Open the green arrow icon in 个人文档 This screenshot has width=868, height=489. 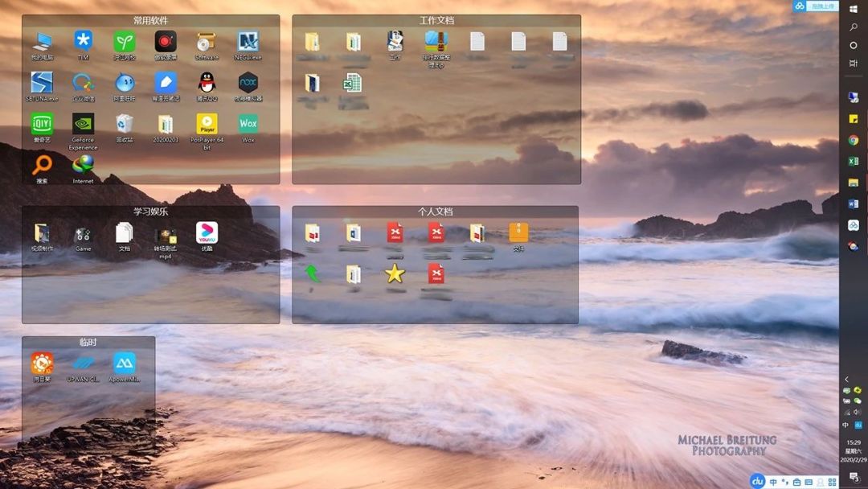(312, 273)
